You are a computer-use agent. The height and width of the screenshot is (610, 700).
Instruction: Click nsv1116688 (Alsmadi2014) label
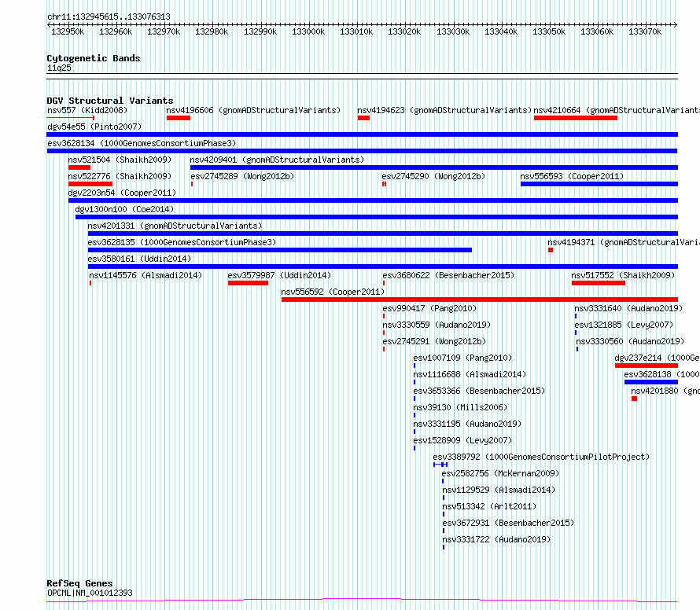470,374
